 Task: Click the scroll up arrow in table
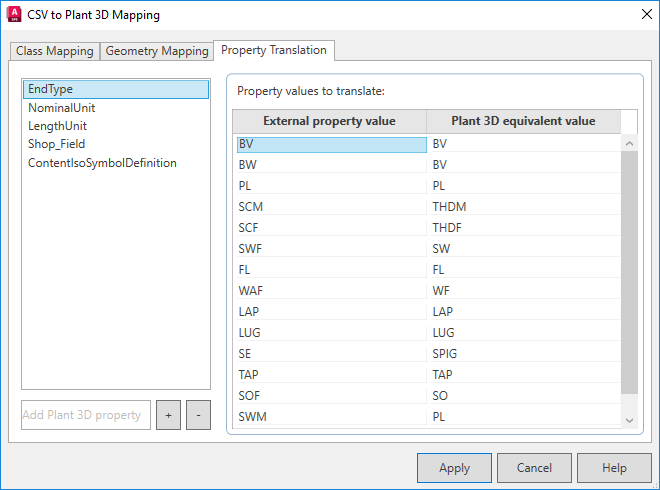point(629,144)
